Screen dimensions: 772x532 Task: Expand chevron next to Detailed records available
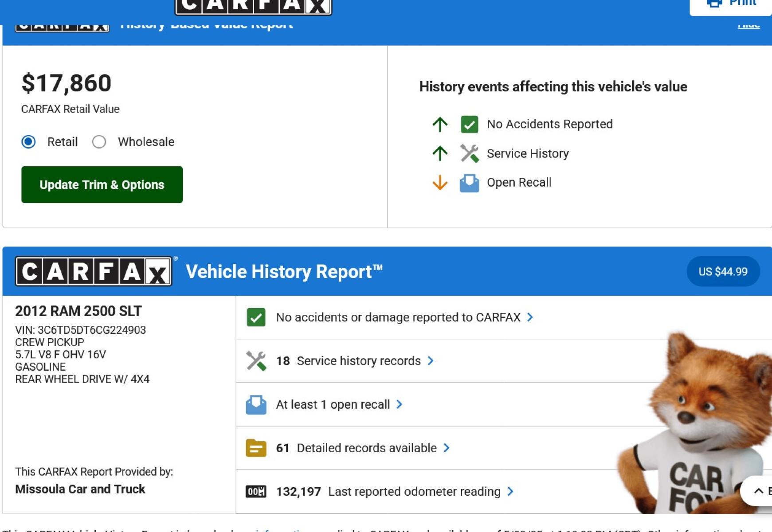(447, 448)
